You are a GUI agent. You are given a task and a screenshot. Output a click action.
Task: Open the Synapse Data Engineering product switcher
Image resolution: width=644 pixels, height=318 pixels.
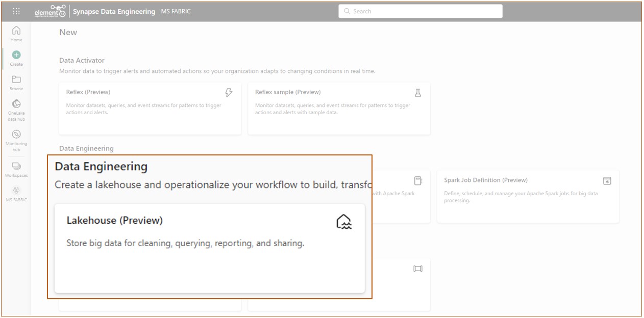point(113,11)
